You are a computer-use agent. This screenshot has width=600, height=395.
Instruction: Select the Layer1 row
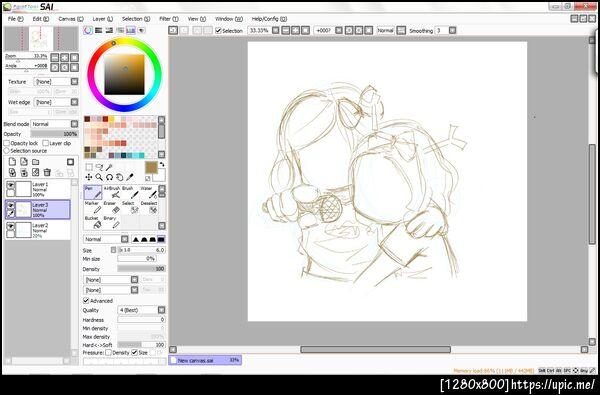click(38, 189)
